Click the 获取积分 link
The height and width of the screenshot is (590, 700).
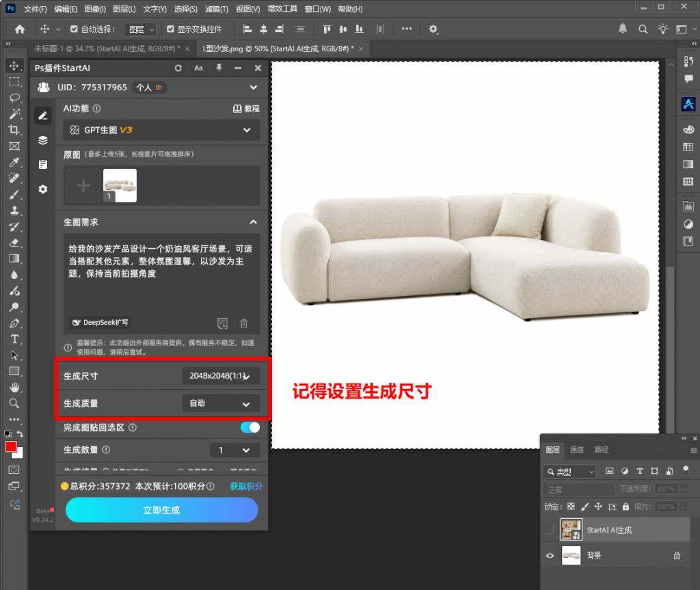(246, 486)
